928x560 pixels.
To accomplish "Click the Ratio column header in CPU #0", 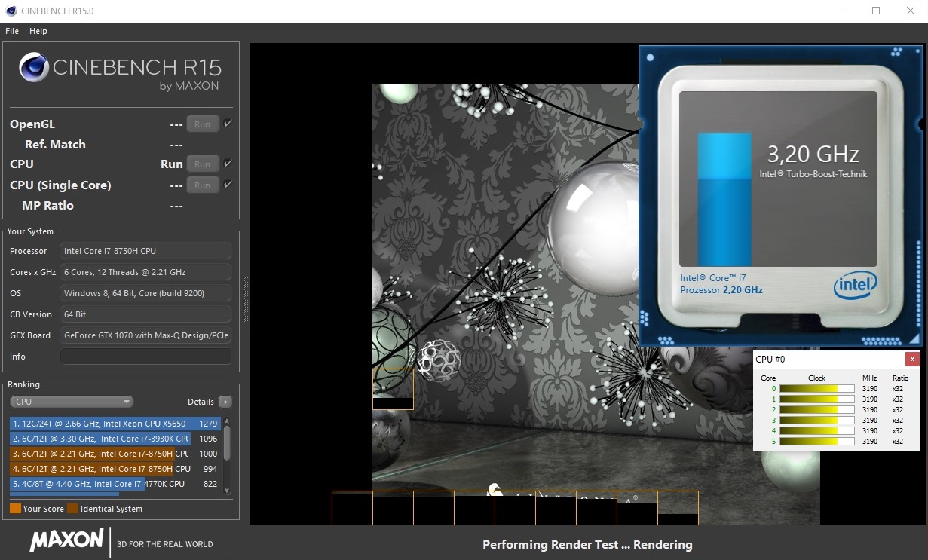I will (900, 378).
